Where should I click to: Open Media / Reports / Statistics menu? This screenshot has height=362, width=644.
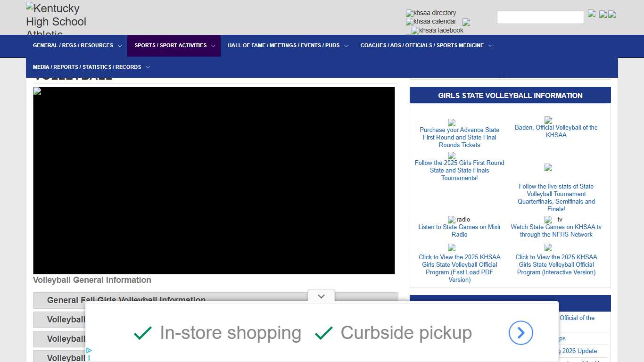tap(91, 67)
